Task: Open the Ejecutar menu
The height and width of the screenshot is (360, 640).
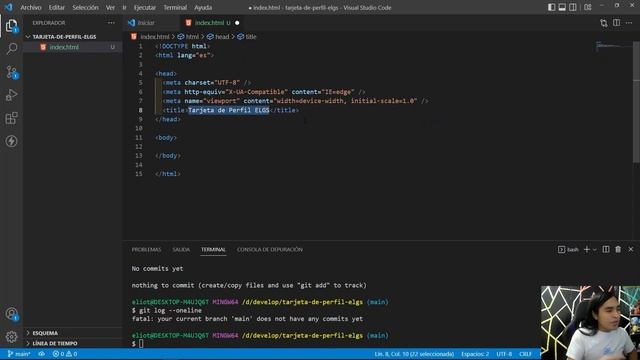Action: pyautogui.click(x=144, y=7)
